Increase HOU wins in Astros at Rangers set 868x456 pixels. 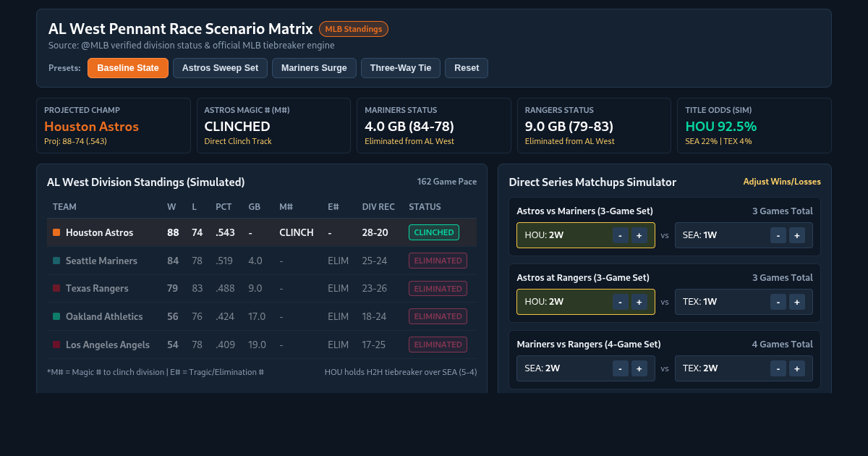[639, 302]
